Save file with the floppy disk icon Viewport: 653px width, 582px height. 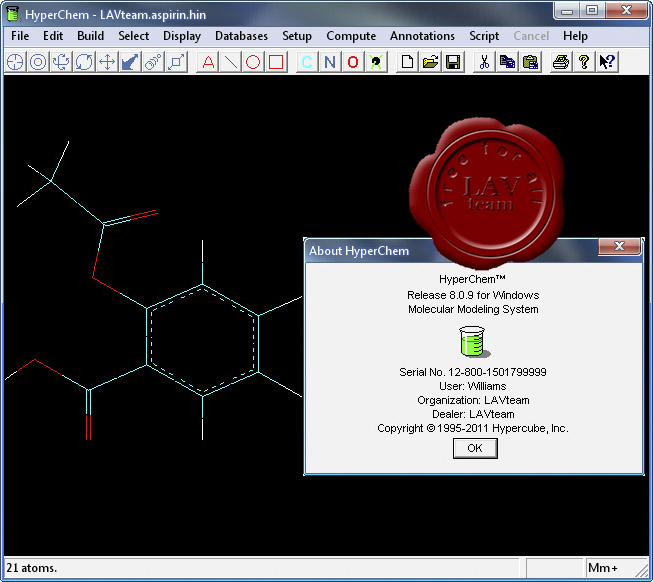coord(453,62)
